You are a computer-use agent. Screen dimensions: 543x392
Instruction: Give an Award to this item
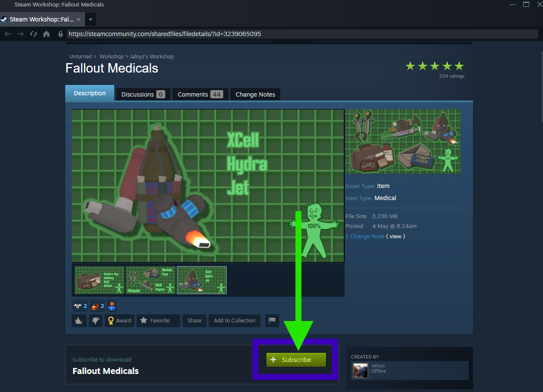pos(119,320)
